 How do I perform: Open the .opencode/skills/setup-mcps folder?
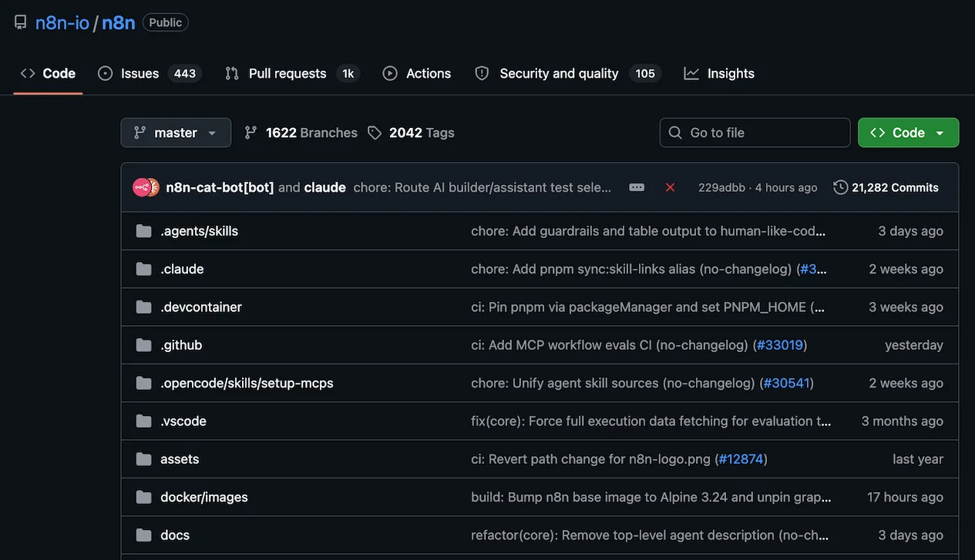247,383
